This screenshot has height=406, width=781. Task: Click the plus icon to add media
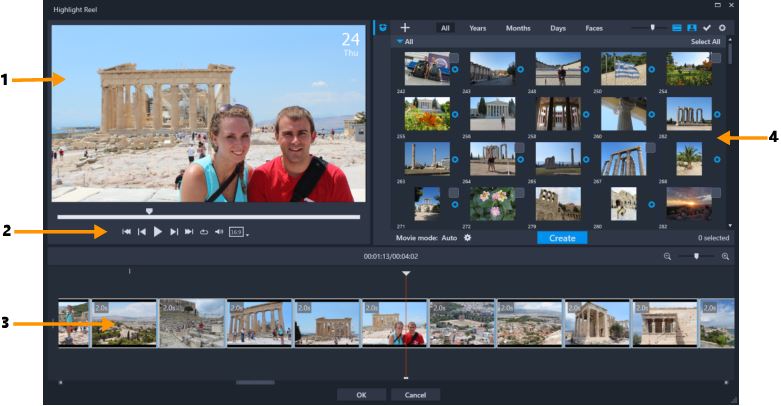[405, 28]
